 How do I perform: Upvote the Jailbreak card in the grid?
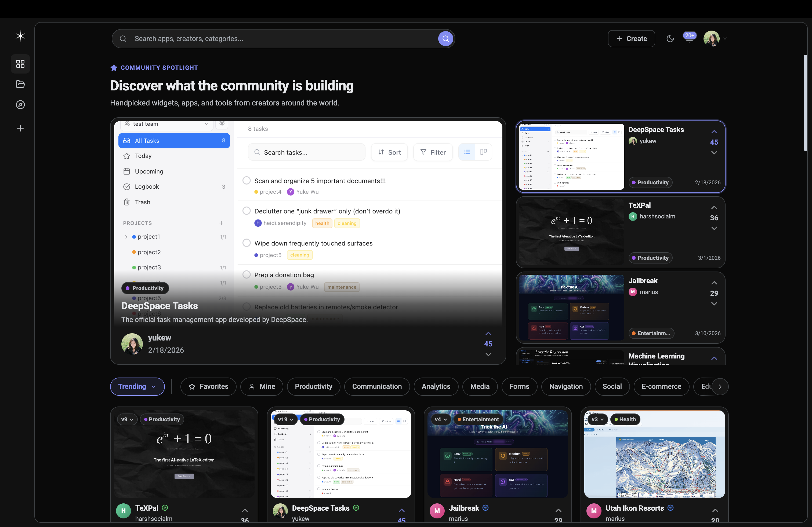pyautogui.click(x=558, y=511)
